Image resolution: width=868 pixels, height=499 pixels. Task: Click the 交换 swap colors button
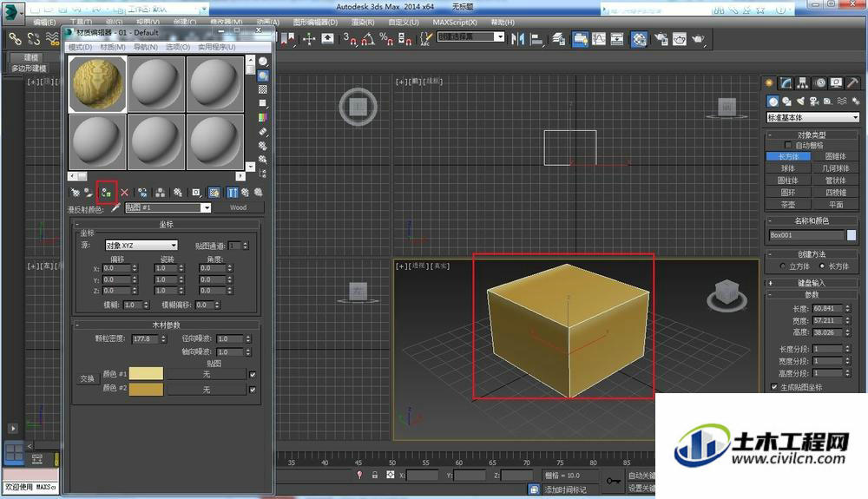pos(88,379)
